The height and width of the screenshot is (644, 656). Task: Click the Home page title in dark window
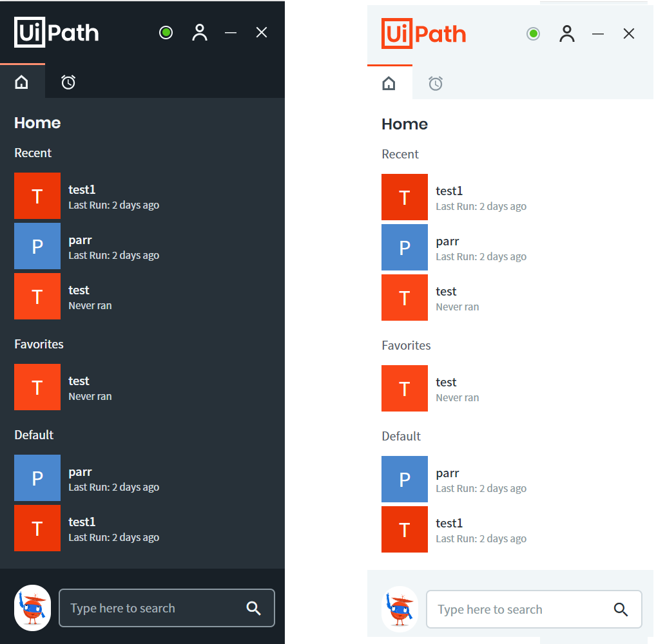[37, 123]
